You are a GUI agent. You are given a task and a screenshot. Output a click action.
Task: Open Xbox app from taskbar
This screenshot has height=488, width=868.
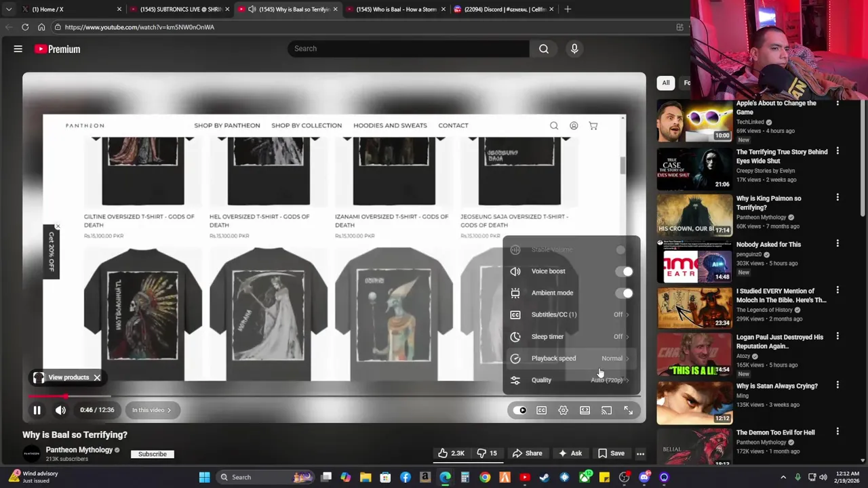point(584,477)
